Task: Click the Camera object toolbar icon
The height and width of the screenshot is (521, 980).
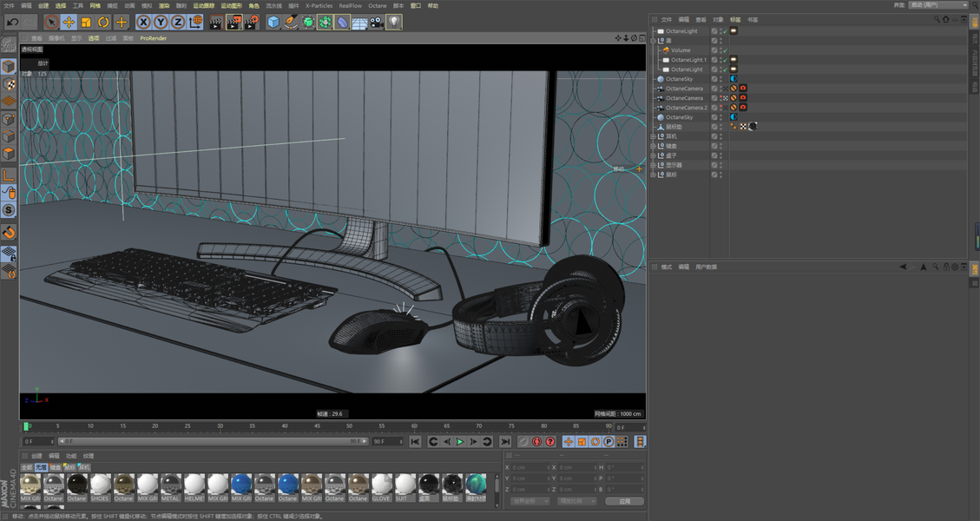Action: point(376,22)
